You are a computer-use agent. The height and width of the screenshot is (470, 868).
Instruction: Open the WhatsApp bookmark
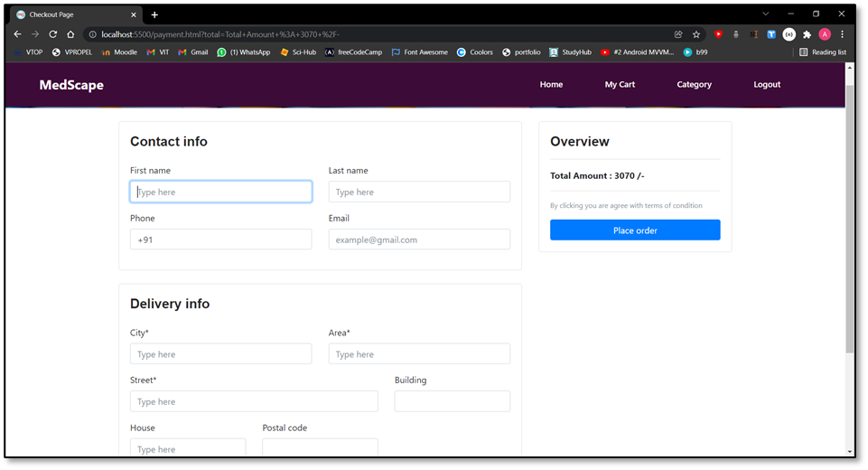tap(244, 52)
